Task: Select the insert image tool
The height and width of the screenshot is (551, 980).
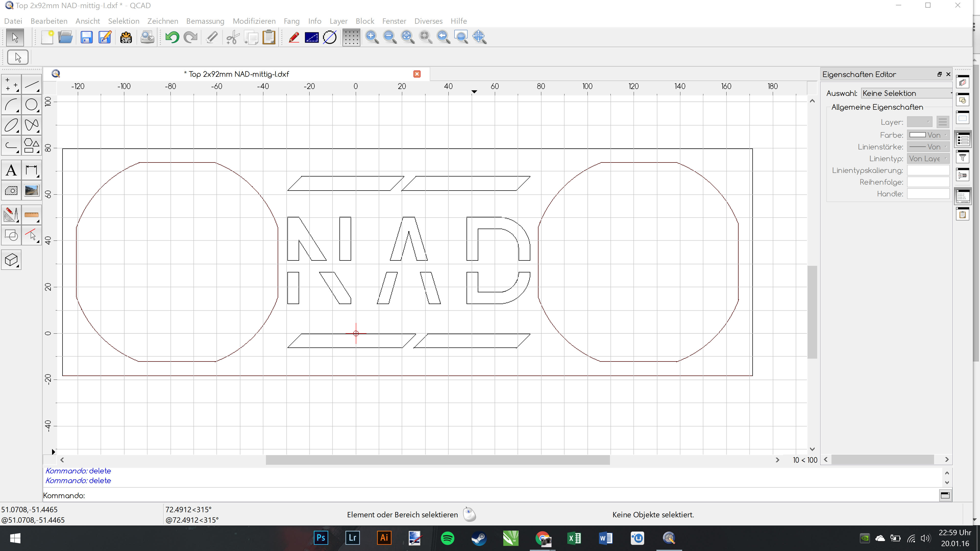Action: click(x=32, y=190)
